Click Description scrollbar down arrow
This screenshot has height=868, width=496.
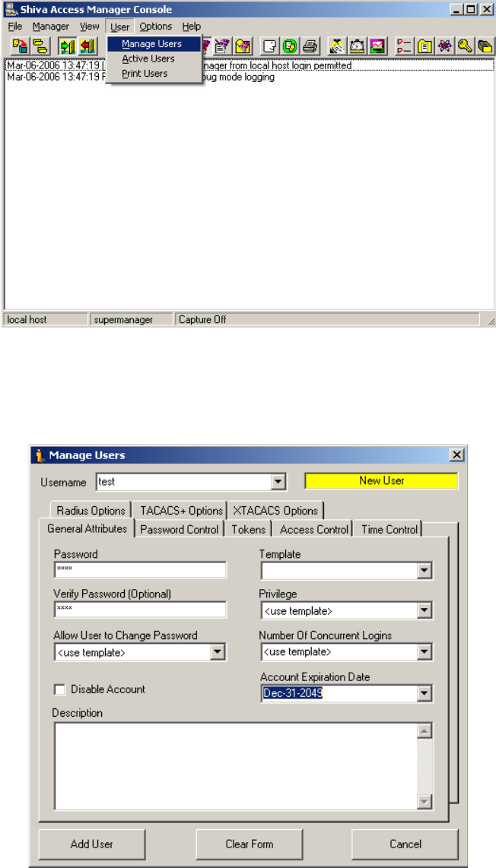click(424, 802)
